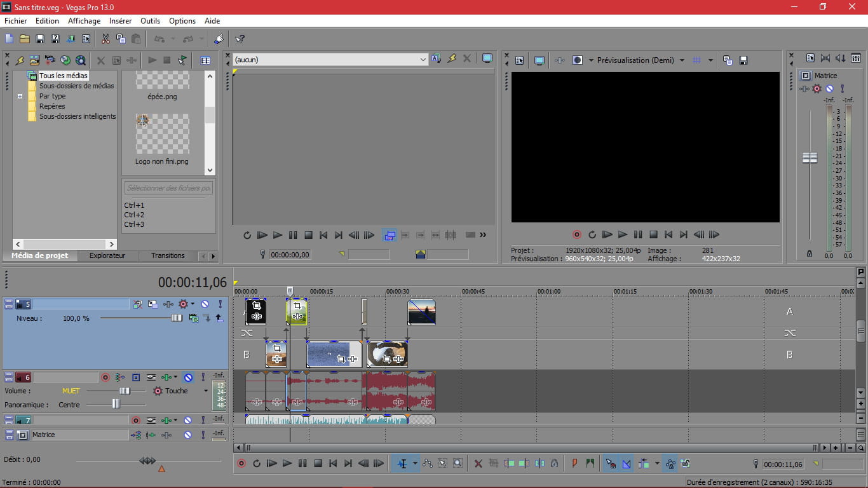Create a new project from the toolbar
This screenshot has width=868, height=488.
[x=9, y=39]
